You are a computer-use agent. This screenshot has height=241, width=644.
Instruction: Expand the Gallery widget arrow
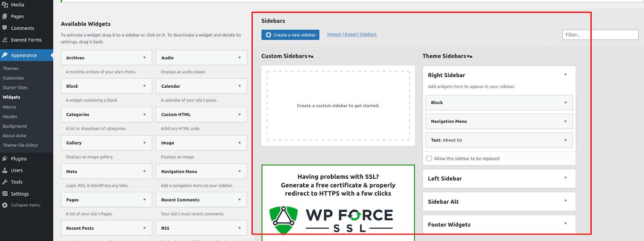(144, 143)
